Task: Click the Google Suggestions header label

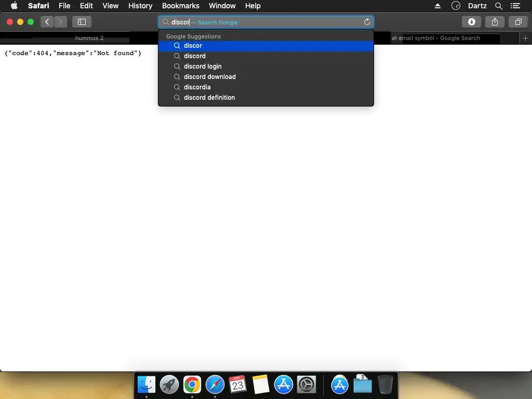Action: pos(193,36)
